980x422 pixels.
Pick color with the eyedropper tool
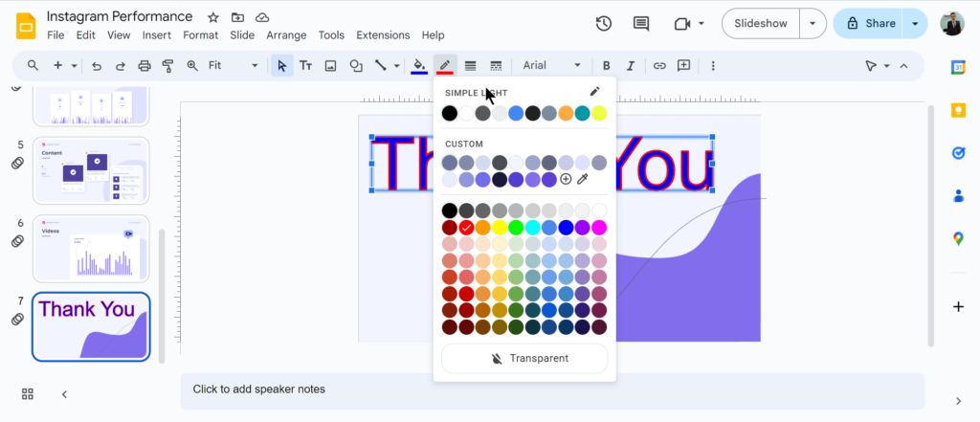pos(583,179)
